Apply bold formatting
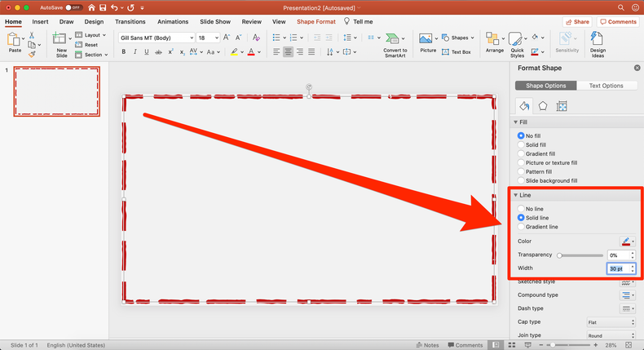 (x=123, y=52)
